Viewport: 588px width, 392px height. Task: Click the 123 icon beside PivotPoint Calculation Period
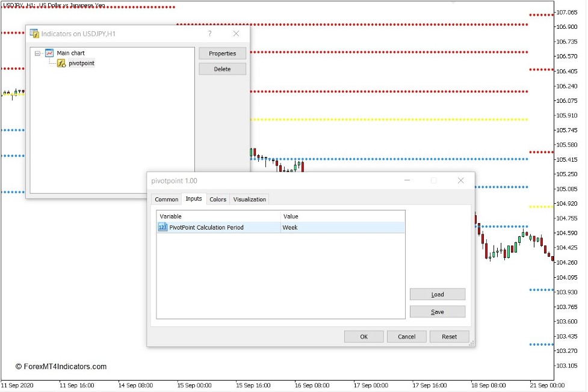(x=162, y=227)
